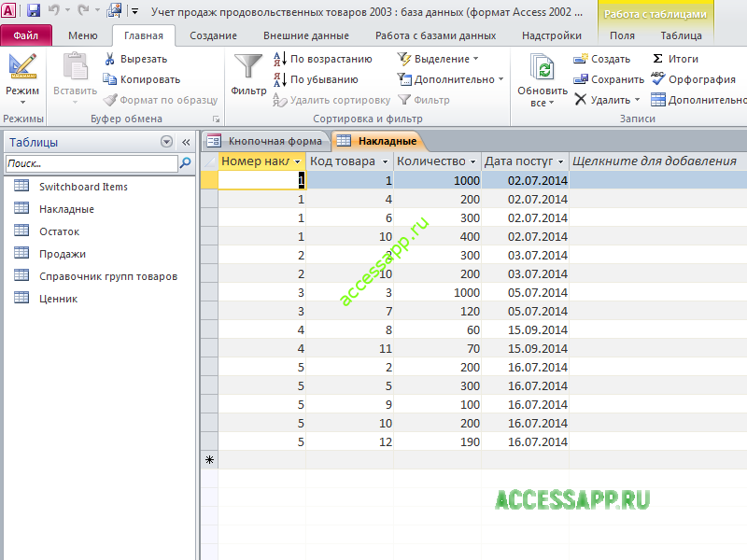Open the Режим view mode button
Image resolution: width=747 pixels, height=560 pixels.
click(22, 79)
